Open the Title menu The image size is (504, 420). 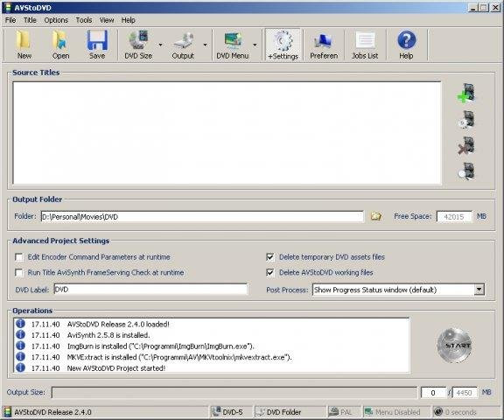[x=30, y=20]
